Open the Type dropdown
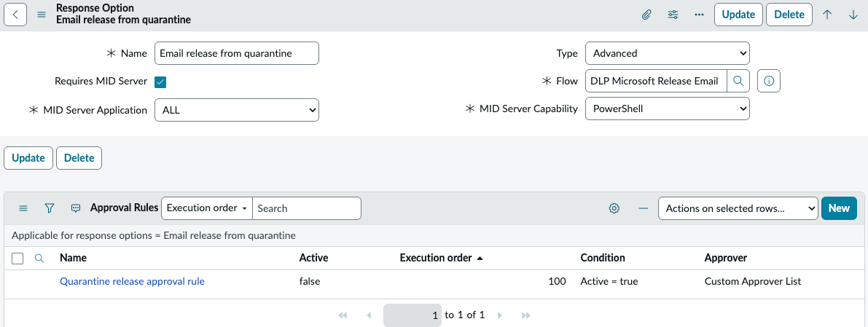Screen dimensions: 868x327 (x=667, y=53)
